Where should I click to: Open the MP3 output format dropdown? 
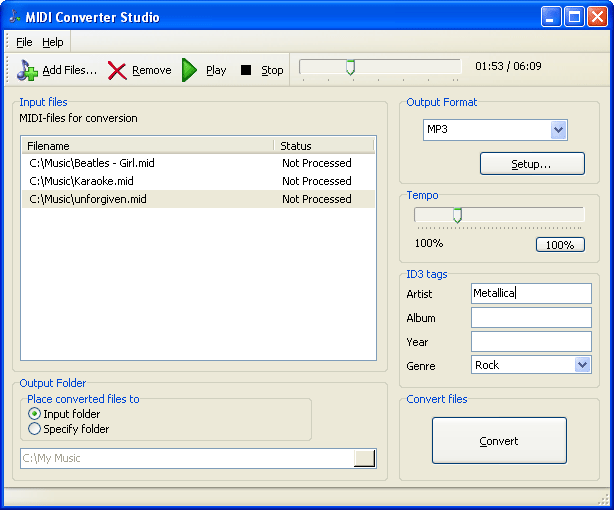pyautogui.click(x=558, y=130)
